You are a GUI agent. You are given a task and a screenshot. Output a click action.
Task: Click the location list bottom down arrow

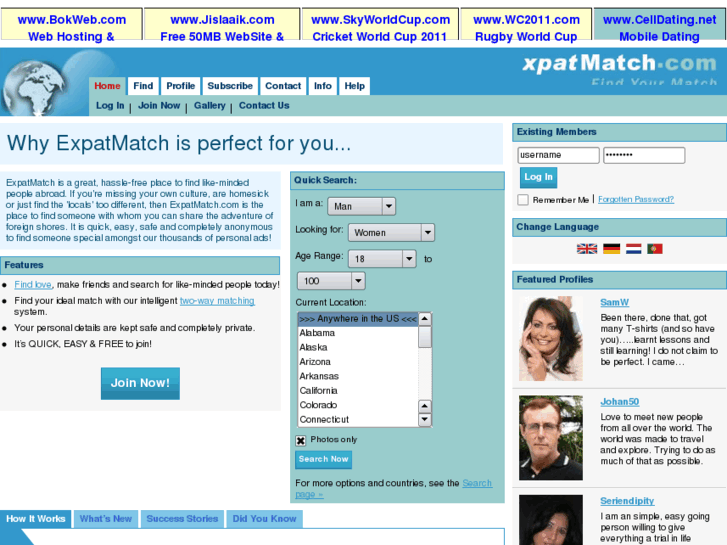click(425, 420)
